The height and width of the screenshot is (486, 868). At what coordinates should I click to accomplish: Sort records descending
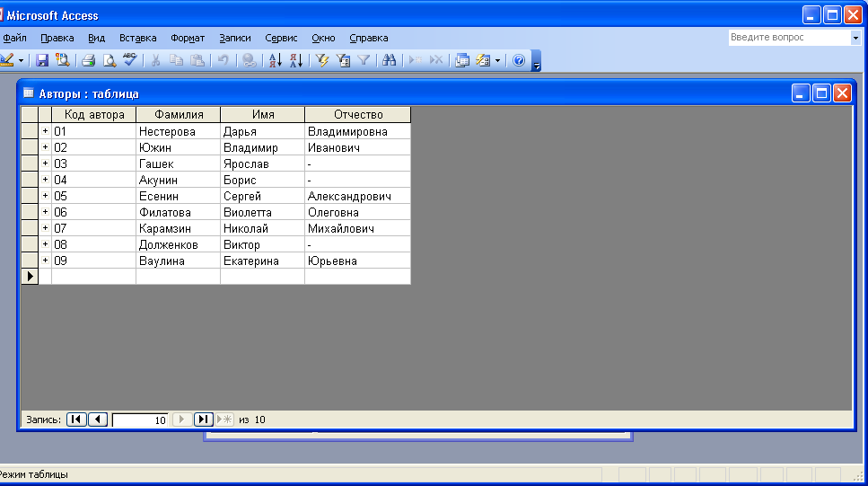pyautogui.click(x=296, y=60)
